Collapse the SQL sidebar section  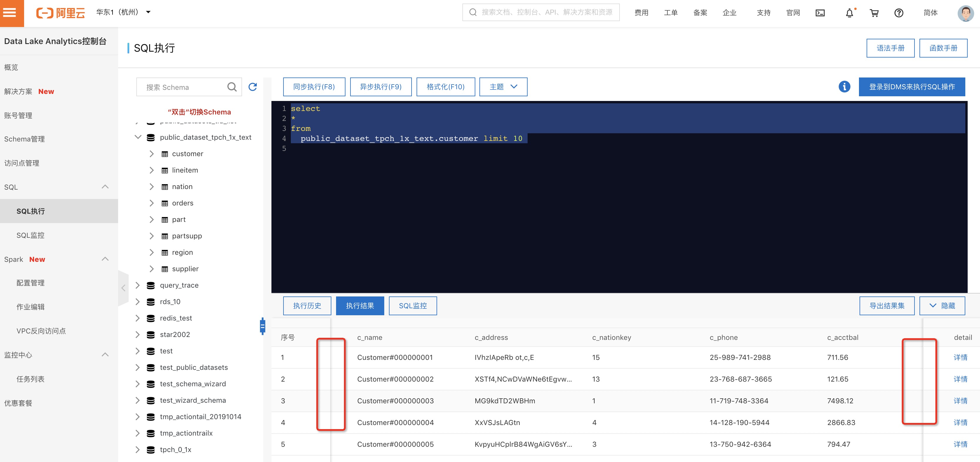105,187
